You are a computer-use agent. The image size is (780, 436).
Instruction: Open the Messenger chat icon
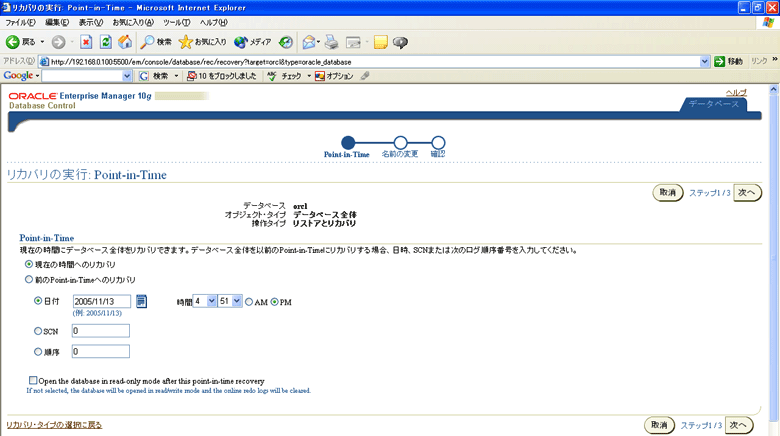tap(400, 42)
